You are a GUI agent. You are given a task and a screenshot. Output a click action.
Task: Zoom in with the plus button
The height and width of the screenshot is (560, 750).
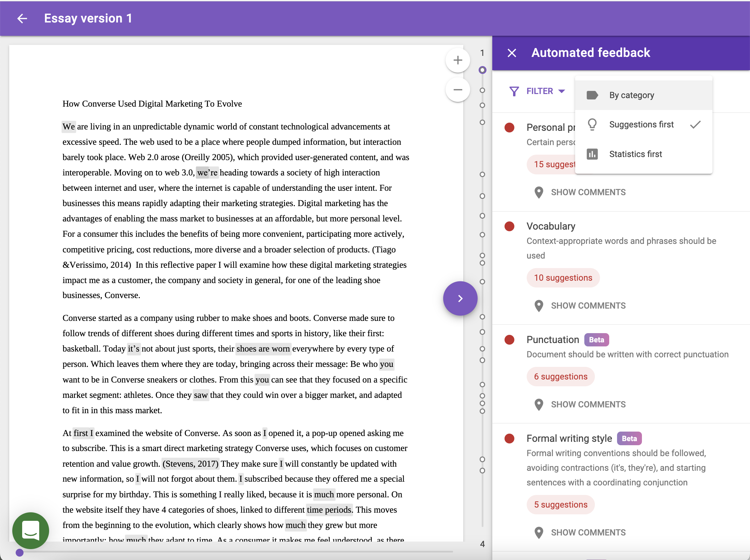(458, 60)
